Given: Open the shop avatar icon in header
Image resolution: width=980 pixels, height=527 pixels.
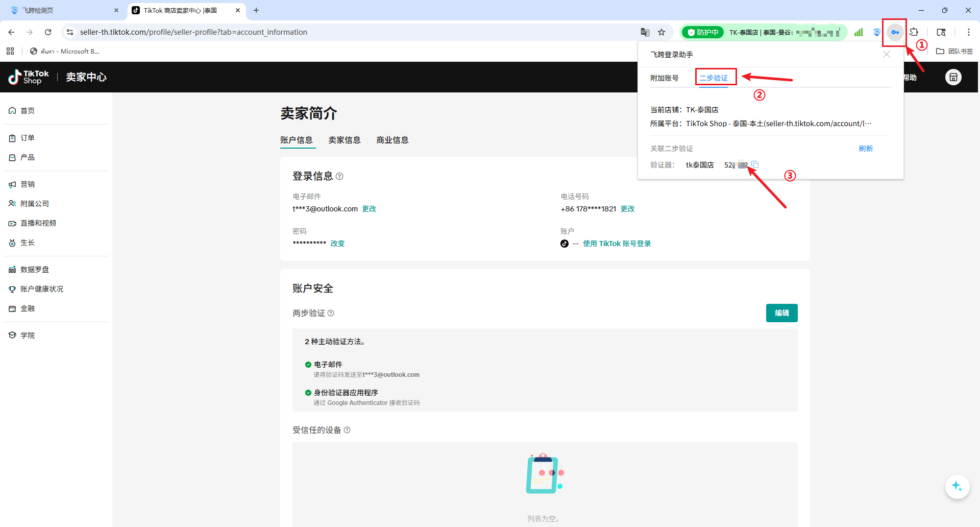Looking at the screenshot, I should 953,77.
